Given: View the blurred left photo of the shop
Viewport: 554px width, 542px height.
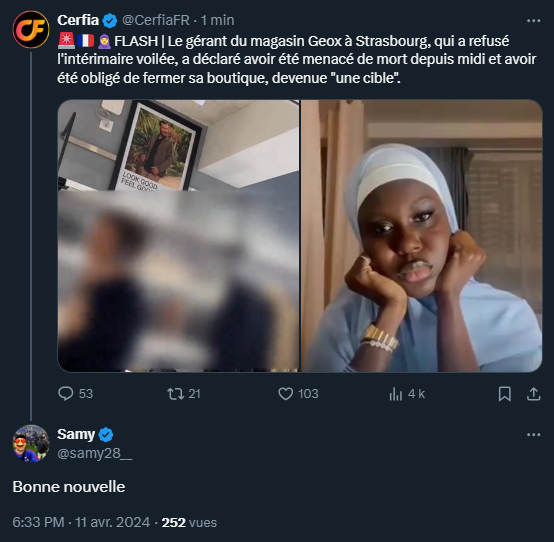Looking at the screenshot, I should tap(178, 236).
